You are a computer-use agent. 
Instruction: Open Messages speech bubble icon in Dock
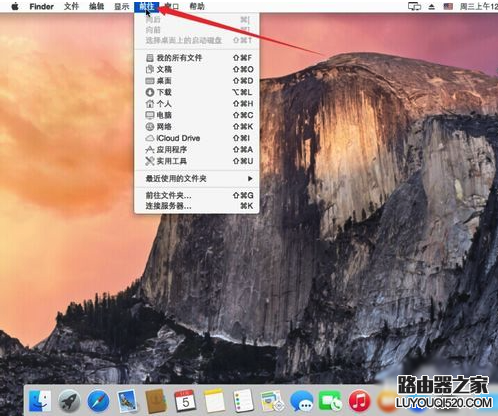(301, 401)
